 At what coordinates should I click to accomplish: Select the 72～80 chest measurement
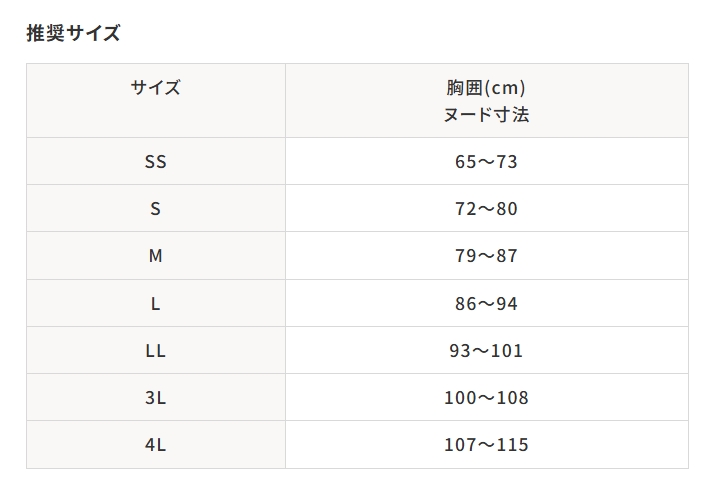[x=486, y=209]
